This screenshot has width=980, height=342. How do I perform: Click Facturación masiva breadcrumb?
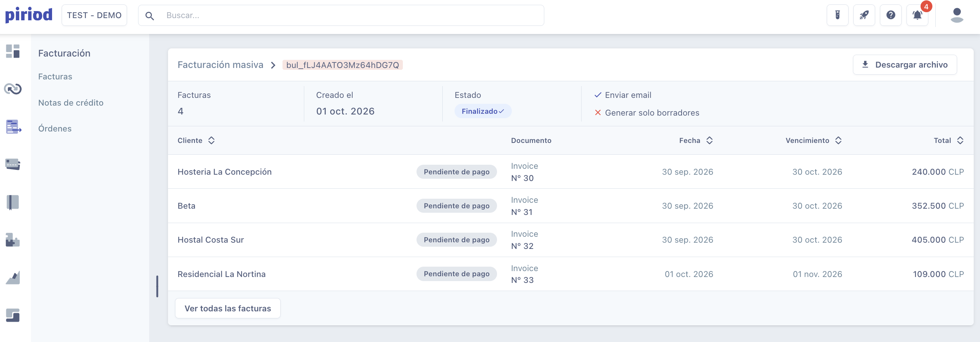[220, 65]
